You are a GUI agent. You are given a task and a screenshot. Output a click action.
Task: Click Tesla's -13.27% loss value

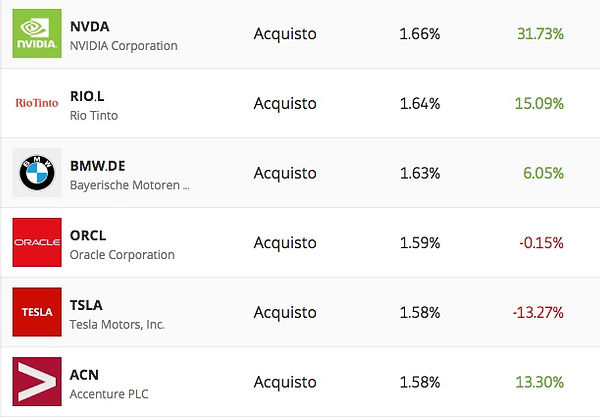538,313
